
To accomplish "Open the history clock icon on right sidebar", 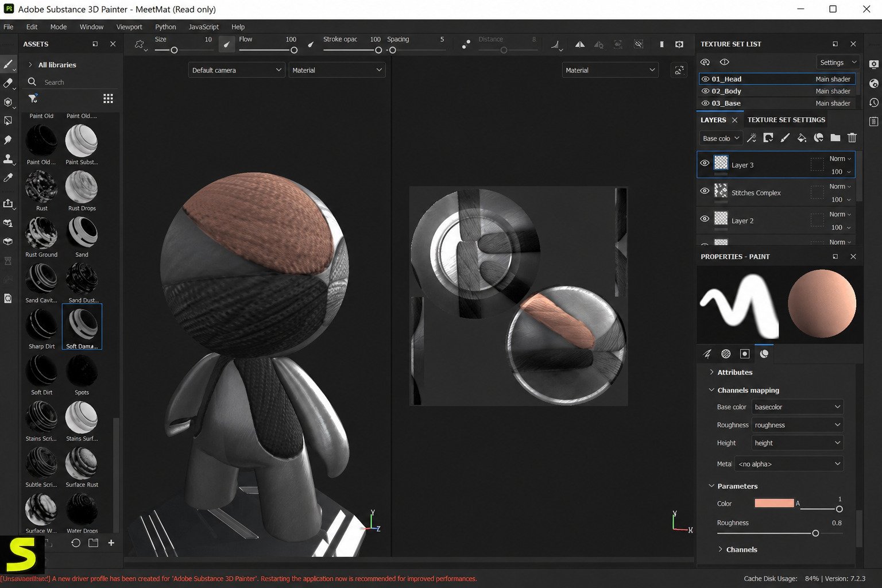I will coord(873,103).
